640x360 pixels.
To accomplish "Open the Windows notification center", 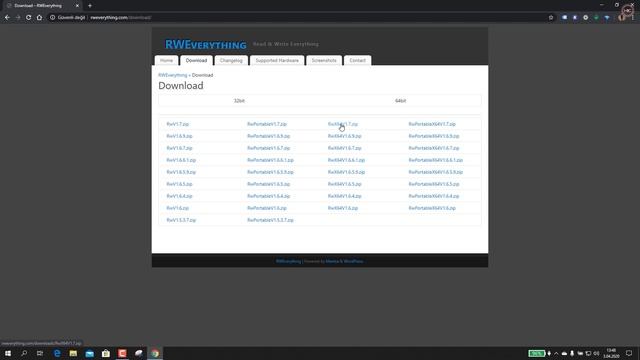I will tap(629, 353).
